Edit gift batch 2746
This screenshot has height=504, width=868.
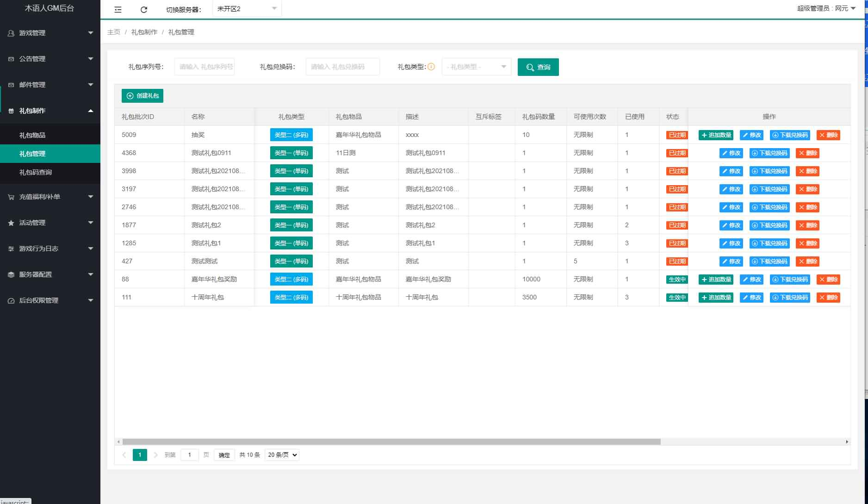731,207
